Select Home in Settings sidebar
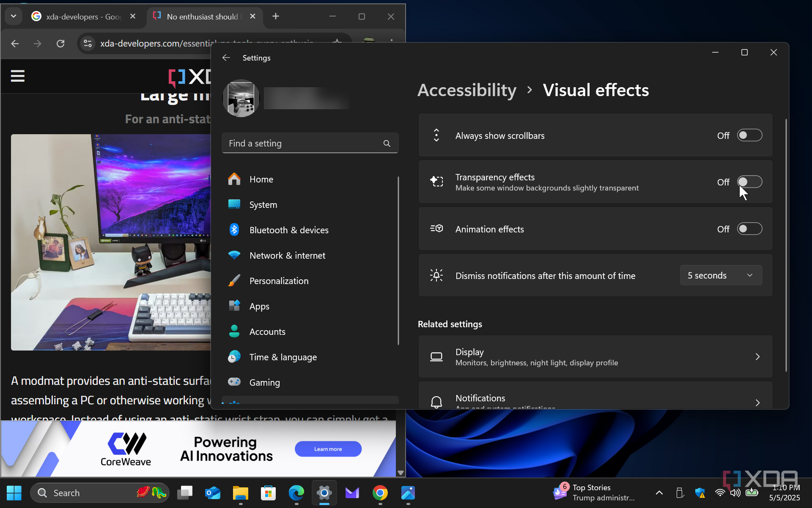 click(x=310, y=179)
